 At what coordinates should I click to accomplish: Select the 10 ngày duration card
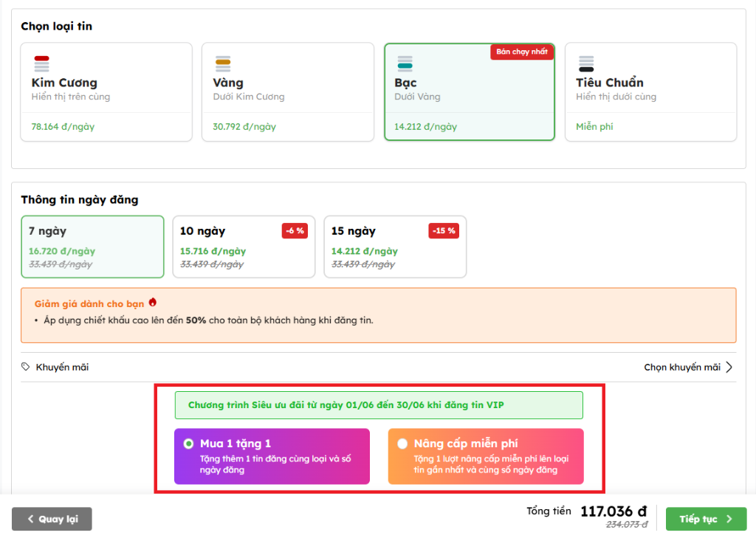(x=244, y=246)
